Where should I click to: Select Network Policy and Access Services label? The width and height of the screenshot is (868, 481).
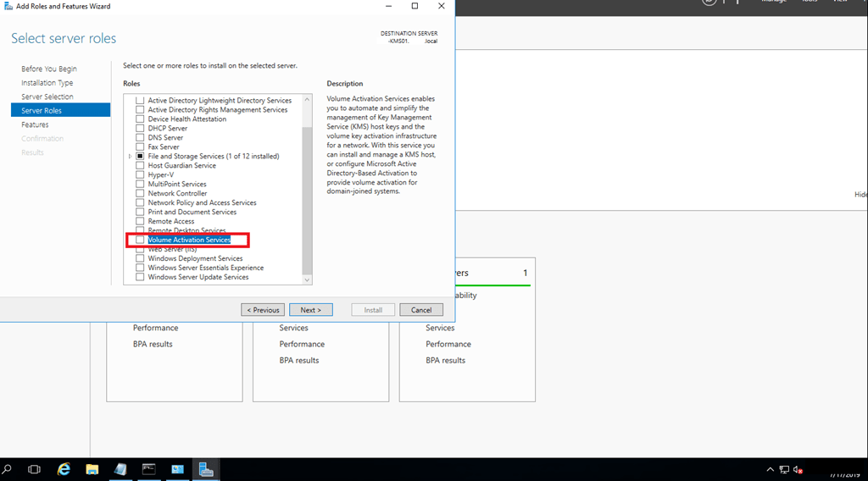click(202, 202)
